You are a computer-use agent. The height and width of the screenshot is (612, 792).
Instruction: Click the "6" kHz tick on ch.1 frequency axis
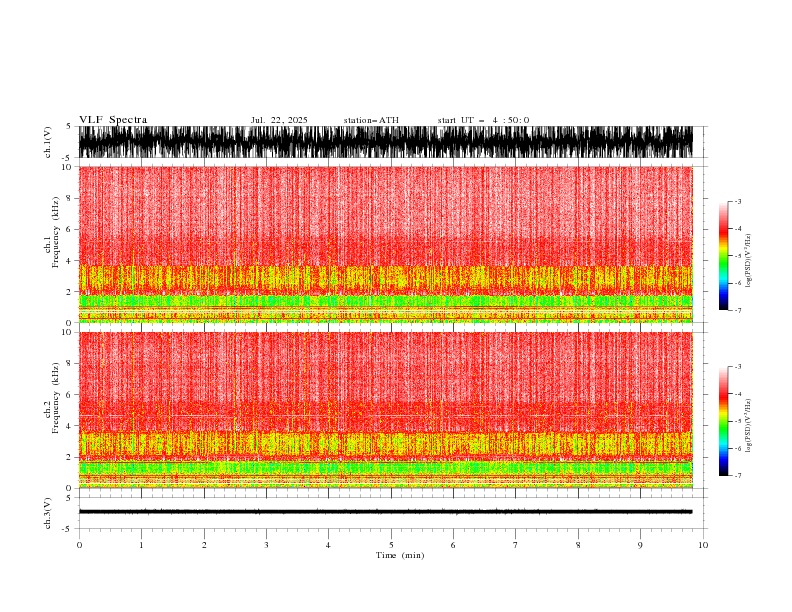point(69,230)
